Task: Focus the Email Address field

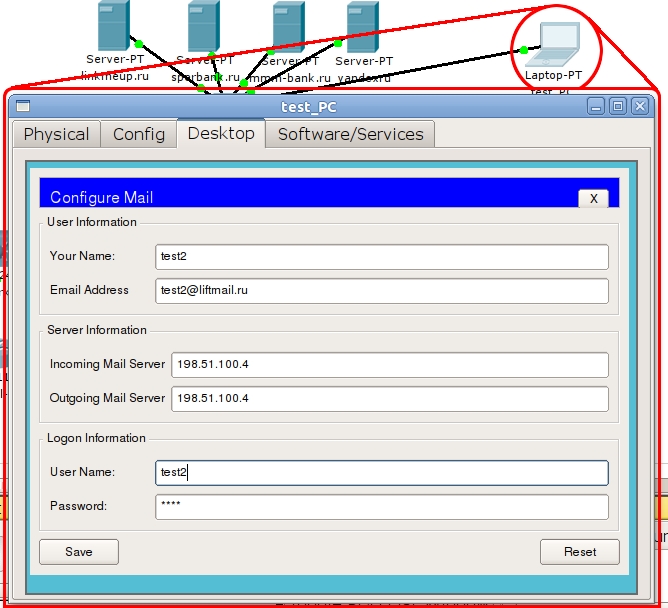Action: click(381, 291)
